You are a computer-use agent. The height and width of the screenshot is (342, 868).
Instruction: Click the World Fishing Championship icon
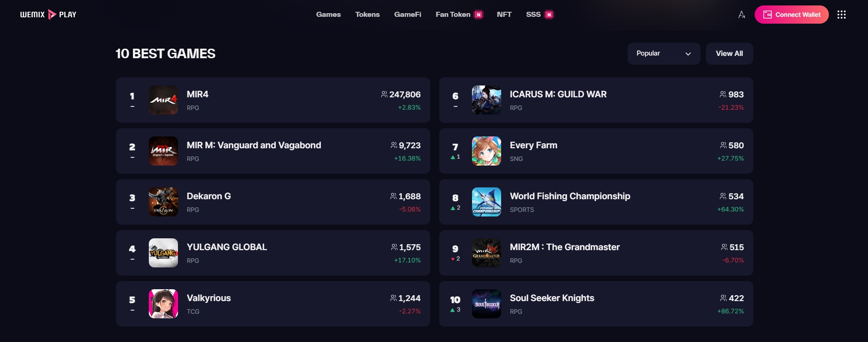coord(486,202)
